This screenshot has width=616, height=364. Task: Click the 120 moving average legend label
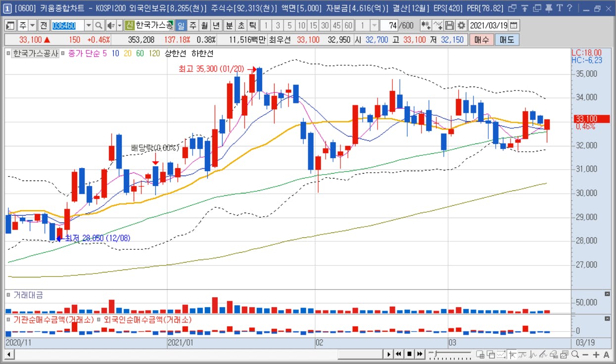[154, 53]
